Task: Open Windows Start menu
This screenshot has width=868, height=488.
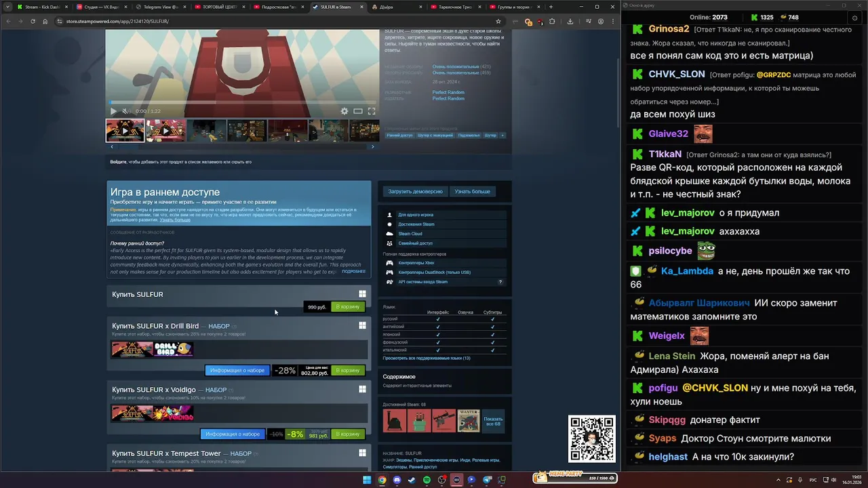Action: (367, 480)
